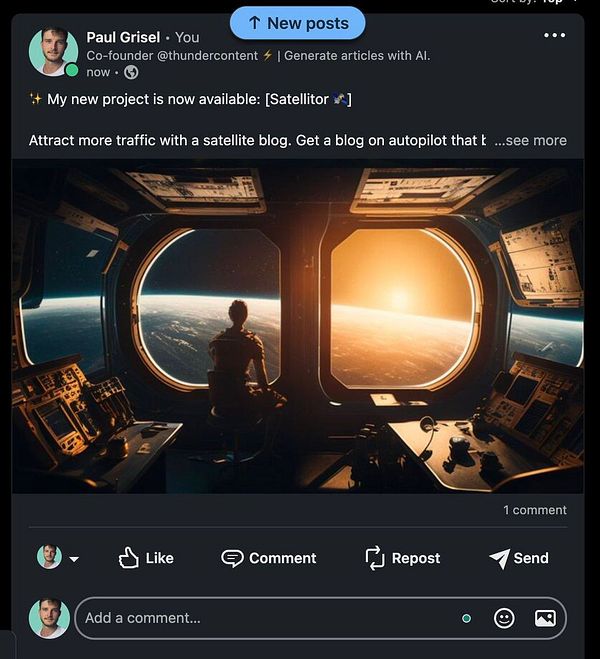Click the green dot in comment field

click(x=466, y=618)
